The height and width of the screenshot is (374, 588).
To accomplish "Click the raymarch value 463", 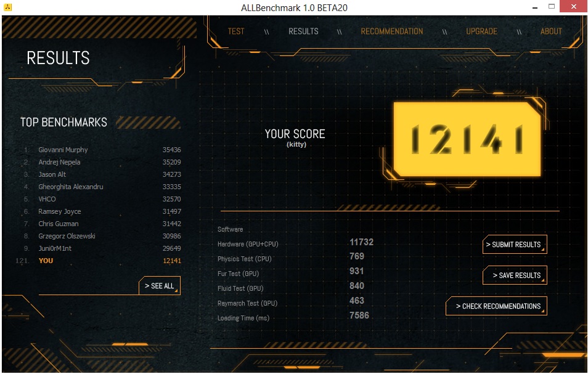I will [x=357, y=301].
